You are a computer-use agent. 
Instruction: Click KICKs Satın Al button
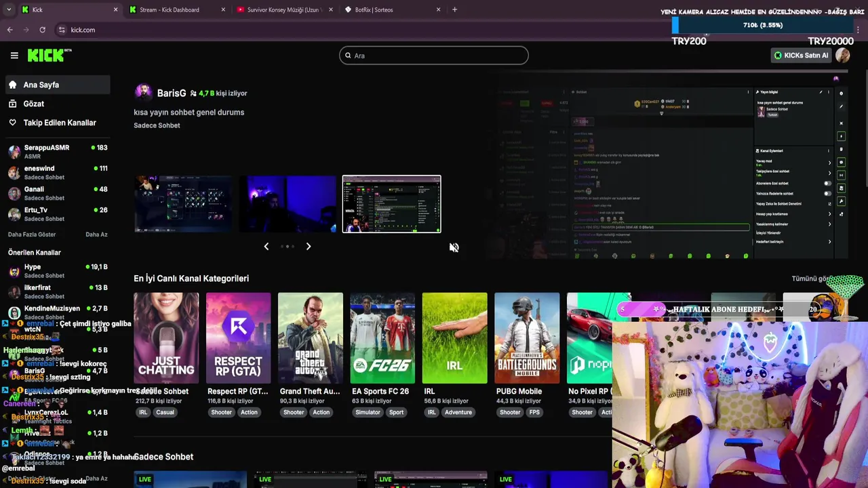[x=802, y=56]
